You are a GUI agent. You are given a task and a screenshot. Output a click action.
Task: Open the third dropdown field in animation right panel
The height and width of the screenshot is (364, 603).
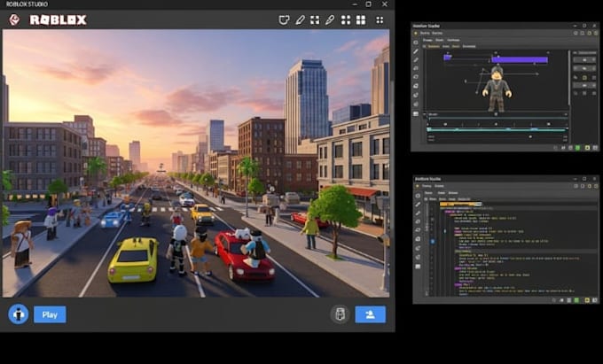click(584, 86)
